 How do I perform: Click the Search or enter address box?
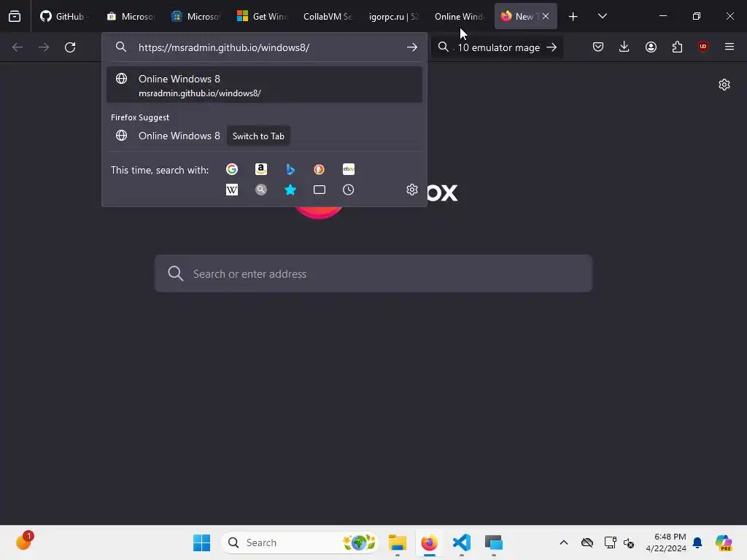click(x=373, y=274)
